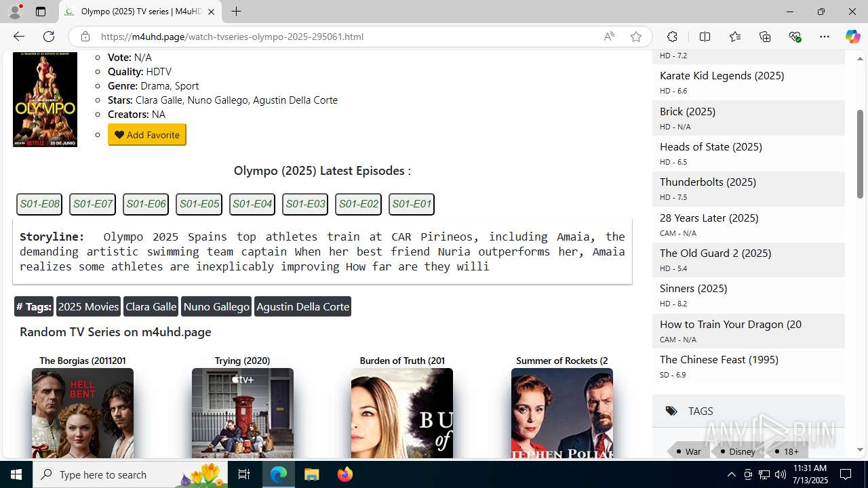Open the taskbar clock and date

(810, 474)
